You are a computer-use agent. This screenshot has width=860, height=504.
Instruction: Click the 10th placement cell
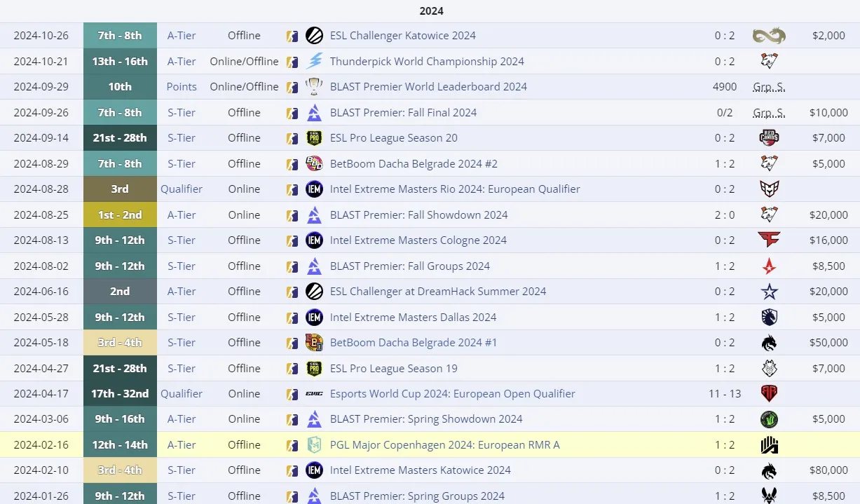click(x=120, y=87)
